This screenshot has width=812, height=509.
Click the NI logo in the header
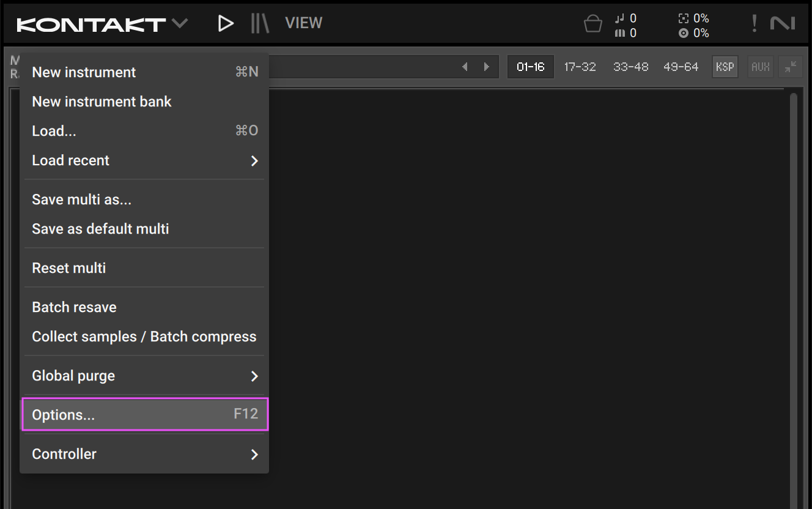pyautogui.click(x=783, y=23)
